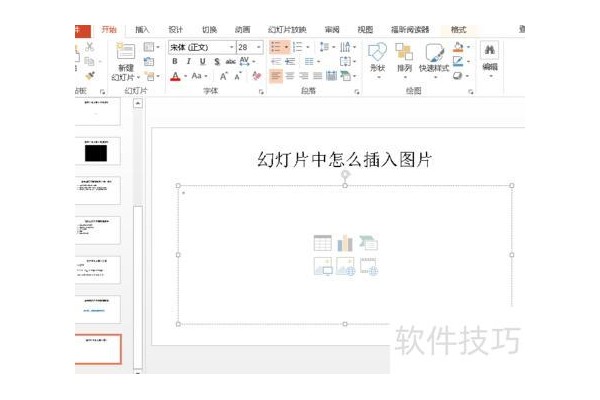Switch to the 动画 (Animations) tab
600x400 pixels.
[243, 29]
